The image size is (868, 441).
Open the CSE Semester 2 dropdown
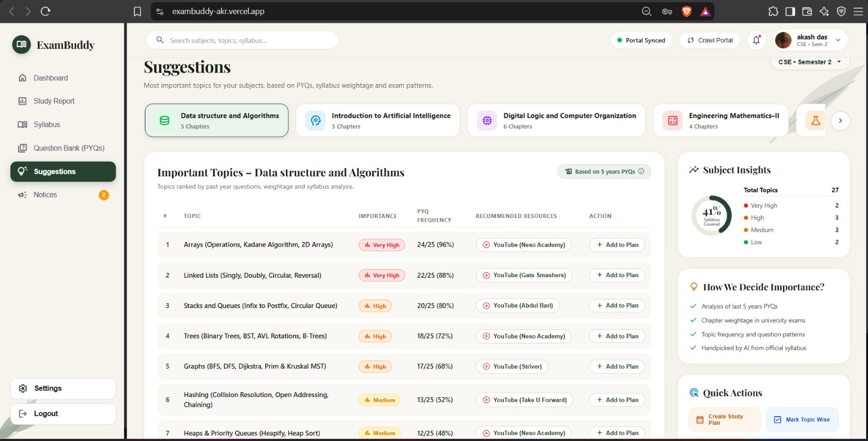810,62
